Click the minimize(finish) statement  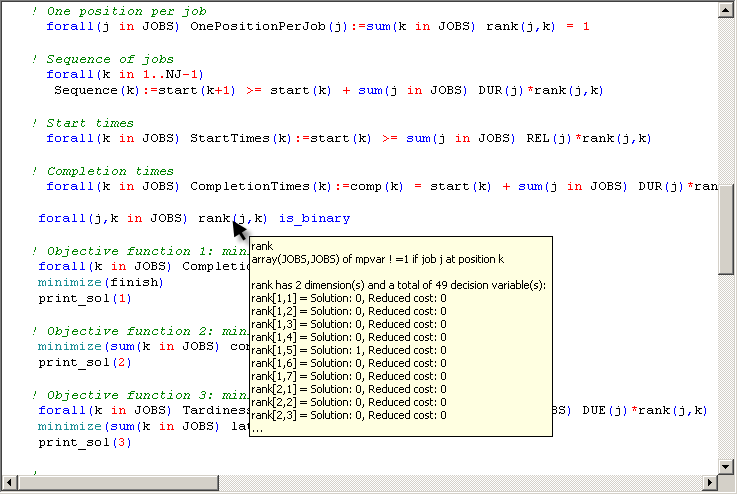click(100, 282)
